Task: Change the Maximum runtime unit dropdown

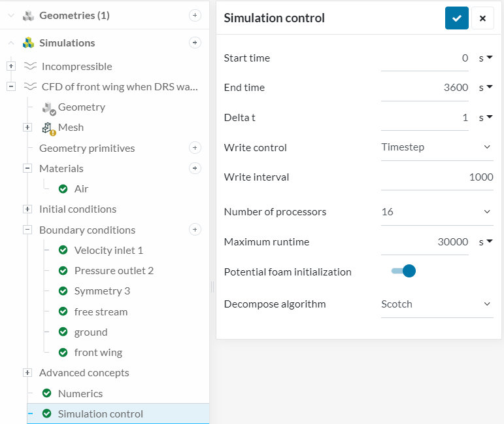Action: (486, 242)
